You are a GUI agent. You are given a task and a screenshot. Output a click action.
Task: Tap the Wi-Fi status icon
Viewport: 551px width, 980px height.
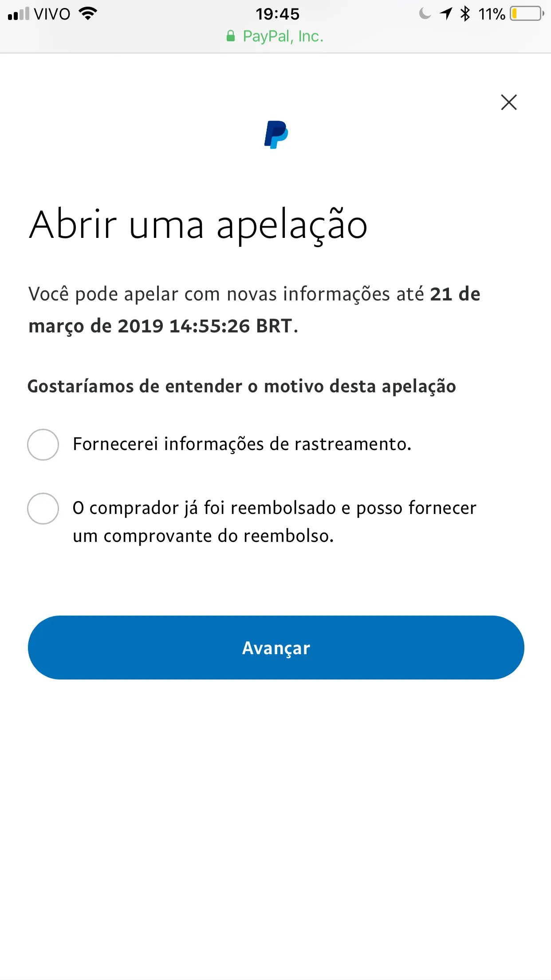(88, 14)
